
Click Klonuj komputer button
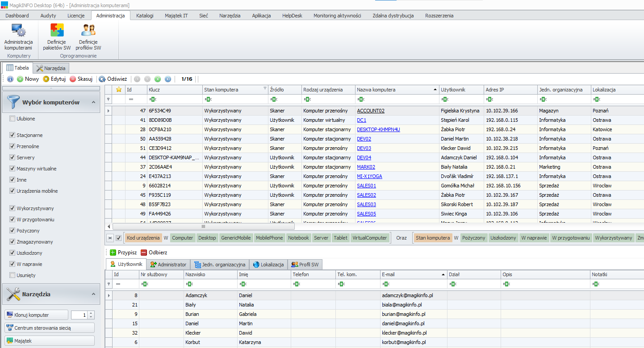[x=36, y=315]
